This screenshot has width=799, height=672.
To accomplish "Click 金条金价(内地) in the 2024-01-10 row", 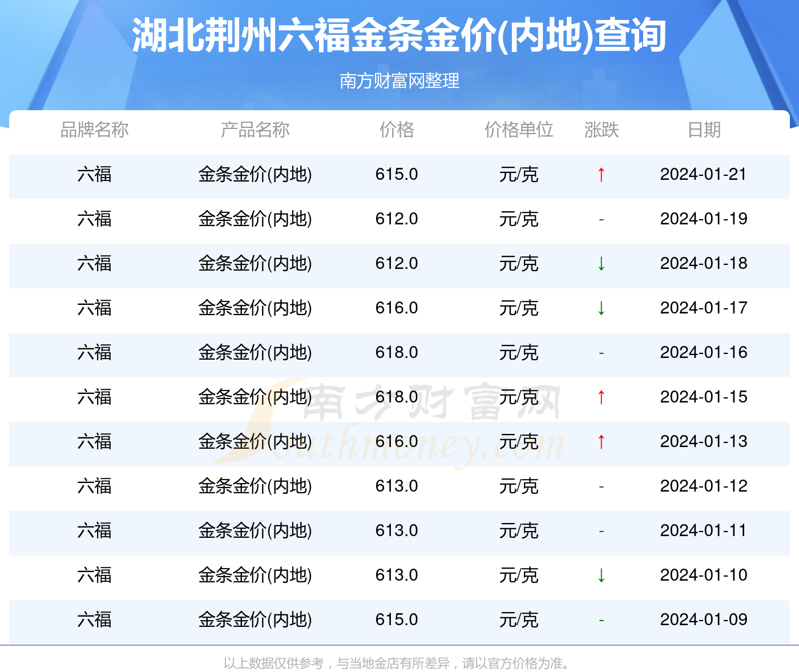I will [x=255, y=575].
